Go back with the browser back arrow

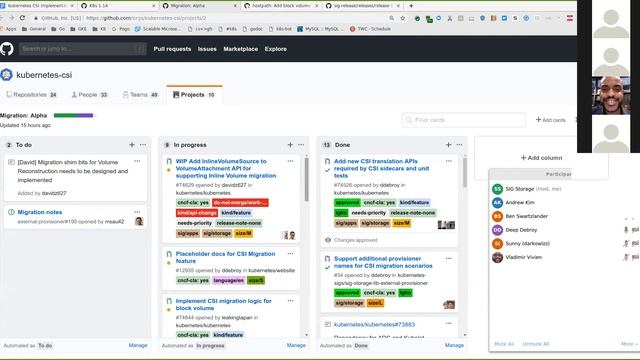pos(2,18)
